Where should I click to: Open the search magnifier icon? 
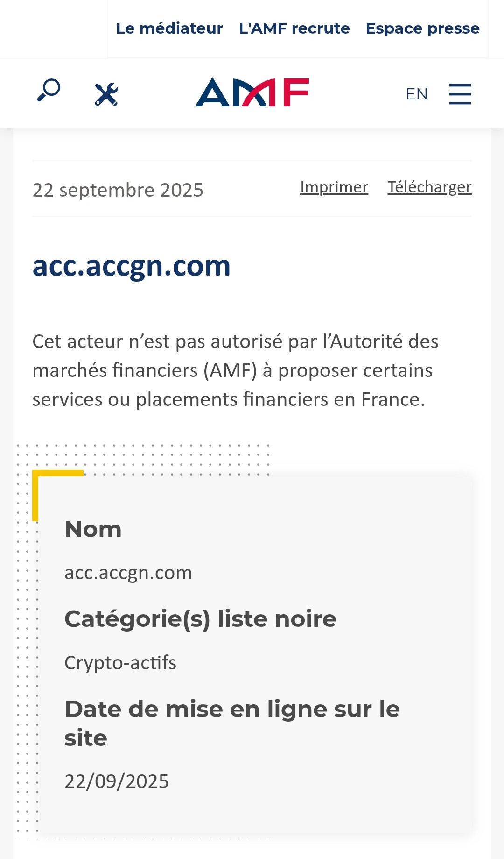click(49, 90)
